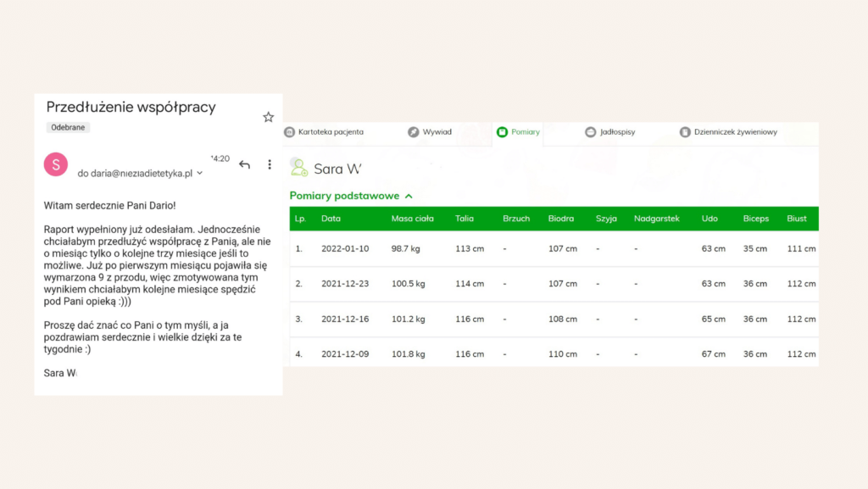Click the reply arrow icon
Viewport: 868px width, 489px height.
pyautogui.click(x=244, y=164)
